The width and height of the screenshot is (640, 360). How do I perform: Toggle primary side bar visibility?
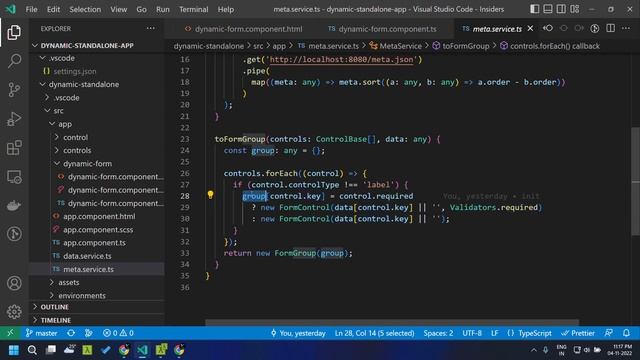pyautogui.click(x=534, y=9)
